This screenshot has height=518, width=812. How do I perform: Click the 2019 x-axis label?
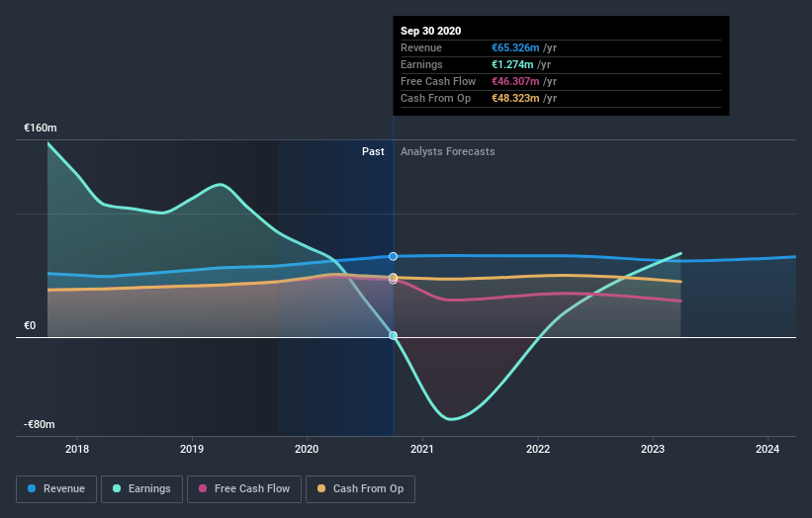tap(192, 449)
